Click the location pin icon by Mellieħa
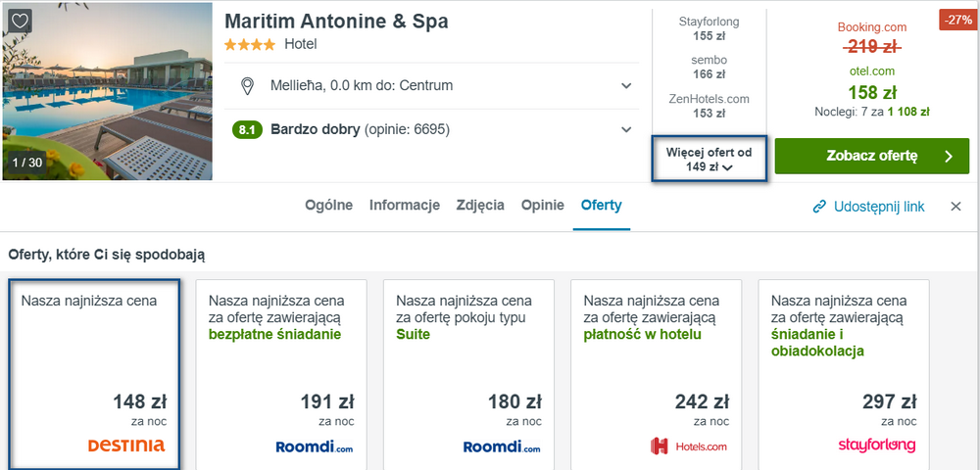This screenshot has height=470, width=980. (248, 85)
